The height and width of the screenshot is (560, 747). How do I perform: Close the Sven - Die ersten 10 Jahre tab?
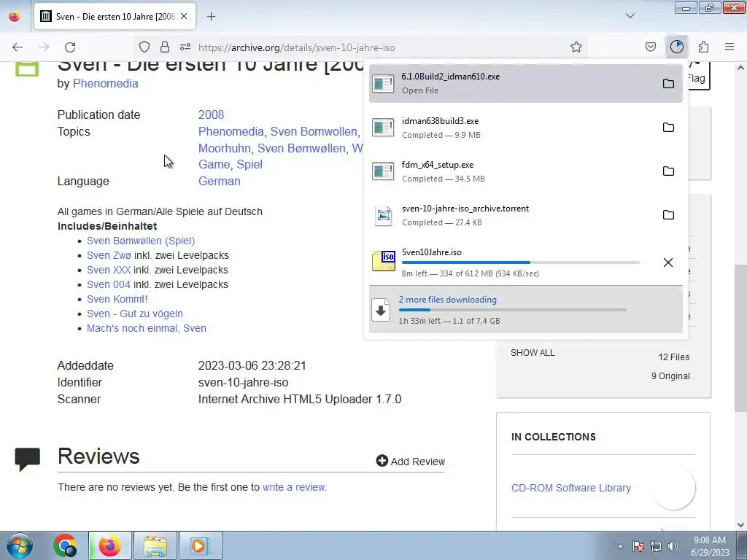(184, 16)
